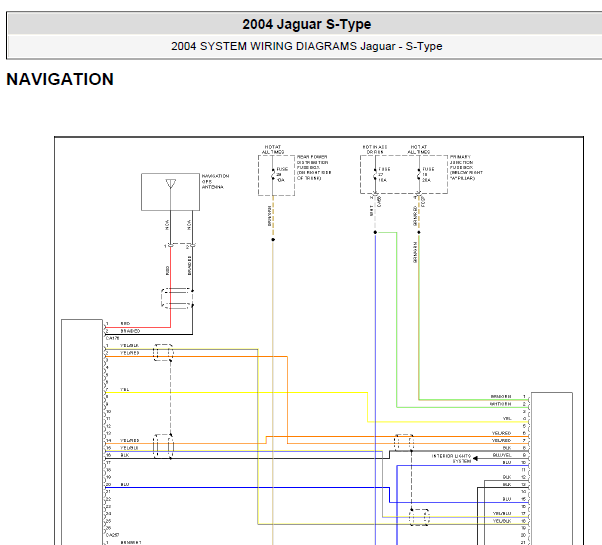Click the BRN/GRN label at right connector pin 1

pos(501,396)
